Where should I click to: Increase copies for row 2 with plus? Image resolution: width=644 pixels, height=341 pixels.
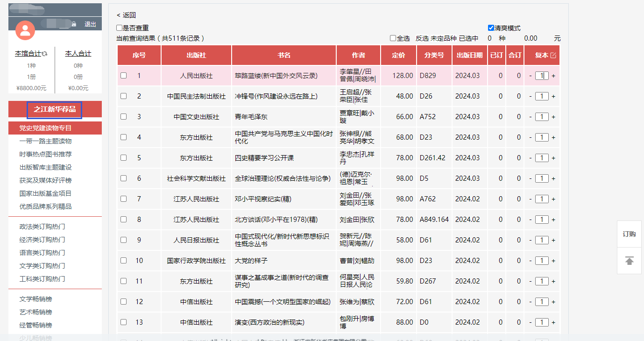(553, 96)
